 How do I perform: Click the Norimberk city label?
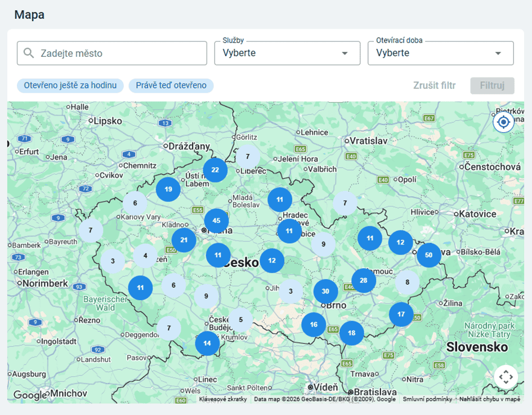click(x=45, y=283)
